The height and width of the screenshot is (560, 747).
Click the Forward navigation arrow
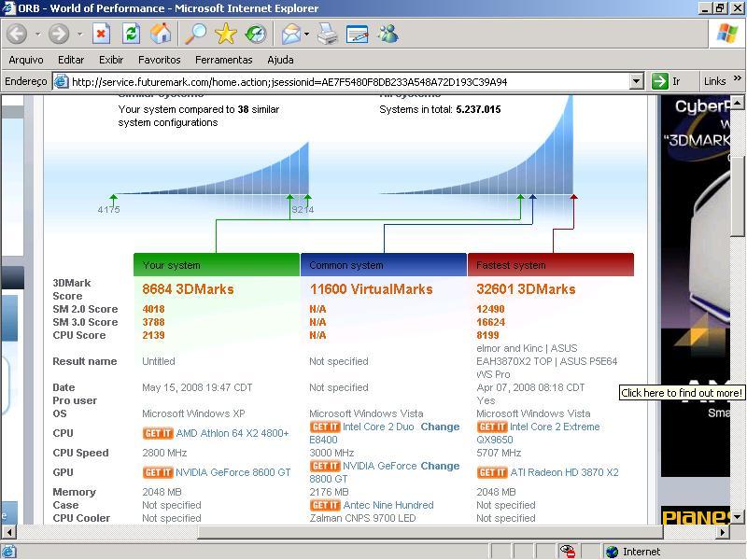(x=59, y=34)
